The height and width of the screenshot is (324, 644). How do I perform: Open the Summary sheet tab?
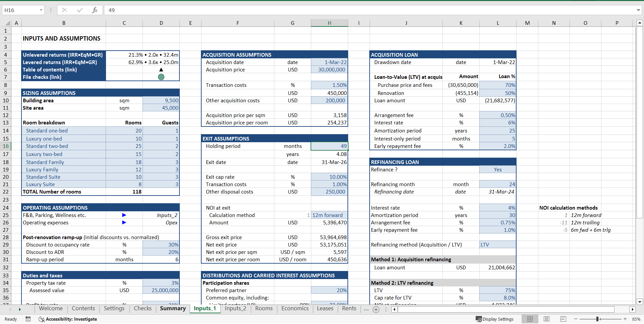click(x=173, y=309)
